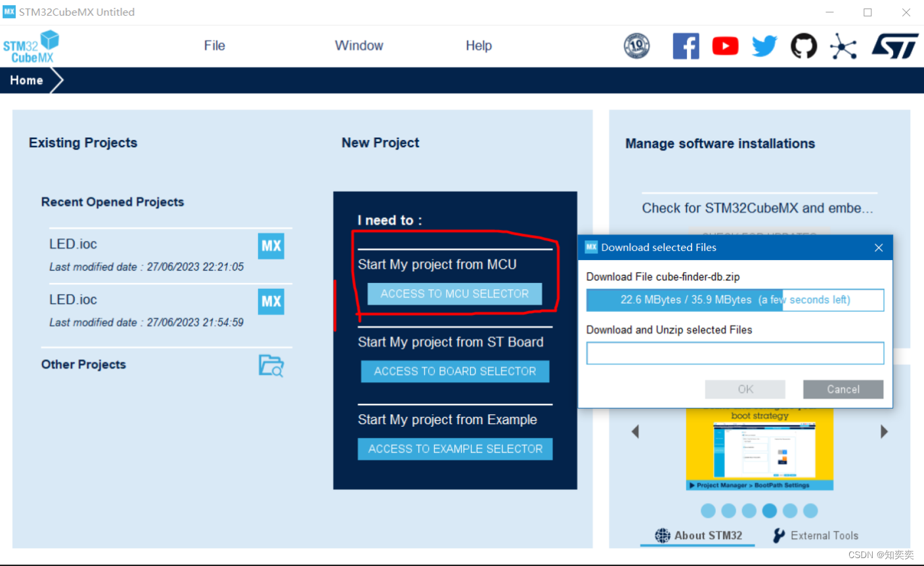Viewport: 924px width, 566px height.
Task: Click ACCESS TO MCU SELECTOR button
Action: point(454,294)
